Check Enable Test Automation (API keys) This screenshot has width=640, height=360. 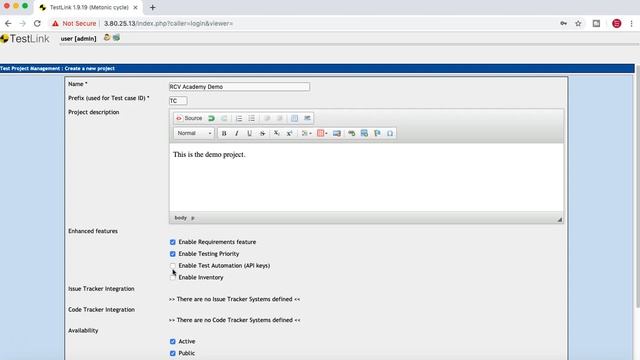tap(173, 266)
